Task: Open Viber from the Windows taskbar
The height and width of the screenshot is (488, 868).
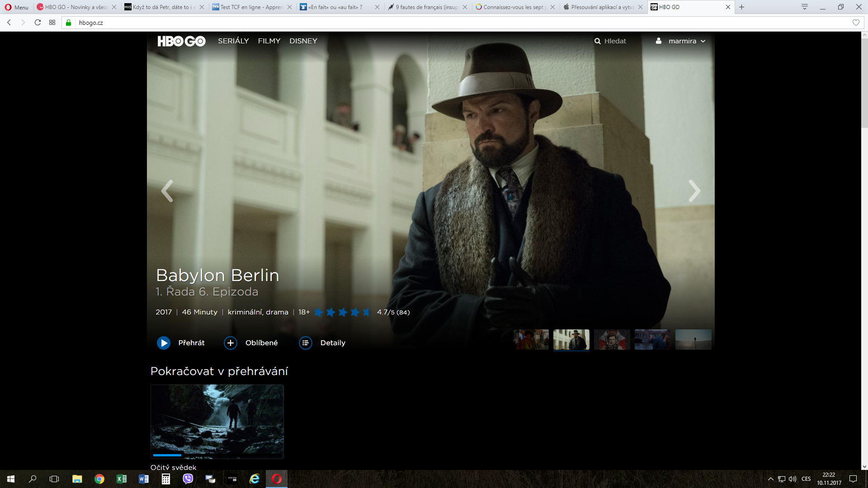Action: (x=188, y=479)
